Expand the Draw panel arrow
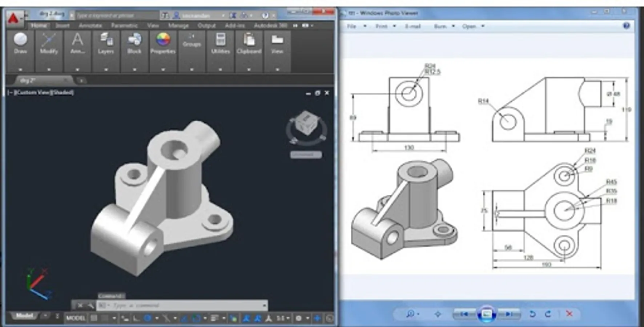Viewport: 644px width, 327px height. 20,69
